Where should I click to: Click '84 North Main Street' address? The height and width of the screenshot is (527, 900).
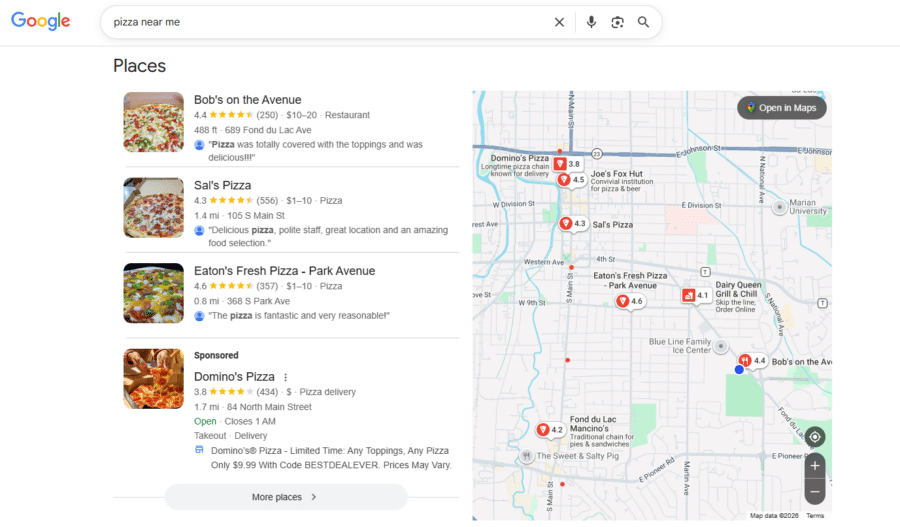tap(269, 407)
